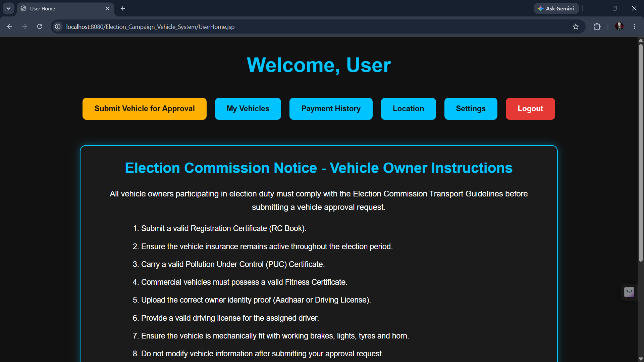644x362 pixels.
Task: Open user Settings
Action: [471, 109]
